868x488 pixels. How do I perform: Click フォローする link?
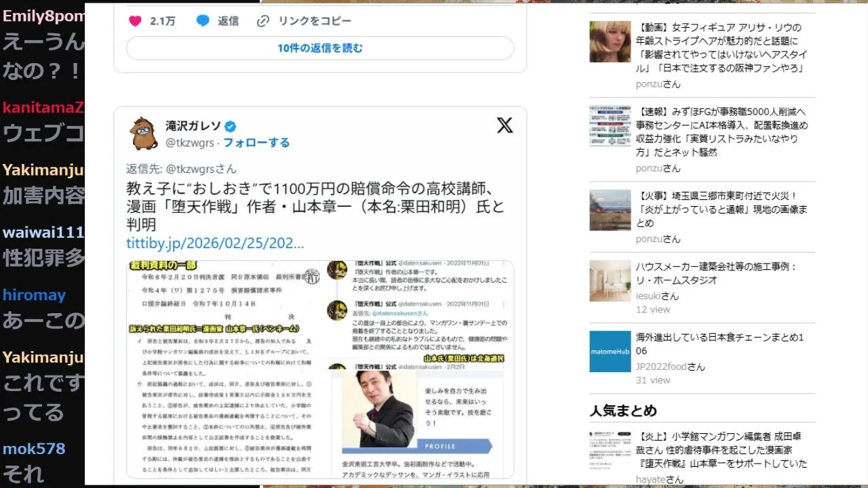tap(256, 142)
